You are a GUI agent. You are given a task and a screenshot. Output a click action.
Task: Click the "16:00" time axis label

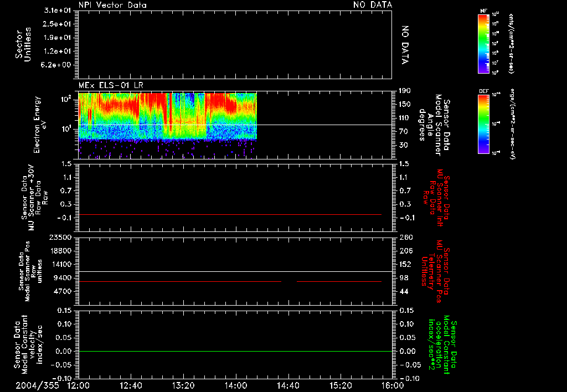point(393,385)
